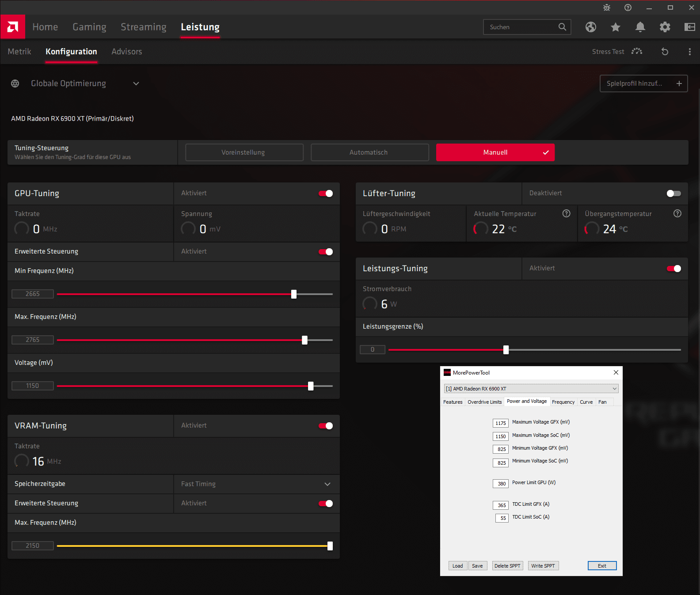Open the help question mark icon
Viewport: 700px width, 595px height.
point(628,8)
